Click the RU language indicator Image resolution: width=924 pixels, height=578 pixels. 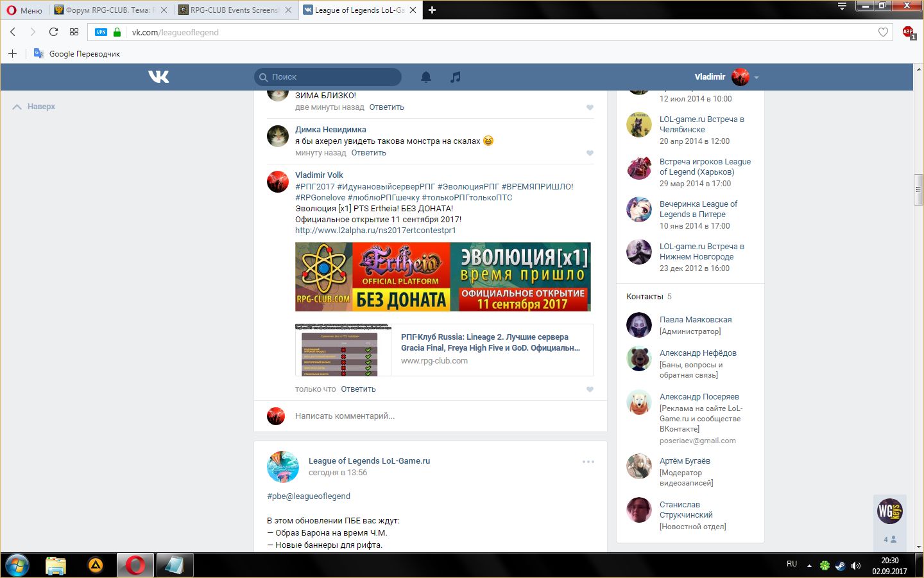click(792, 564)
